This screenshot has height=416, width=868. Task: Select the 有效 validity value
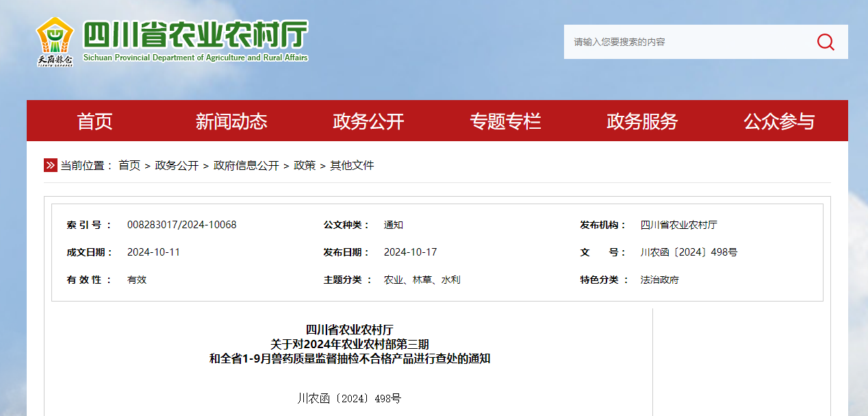tap(137, 280)
